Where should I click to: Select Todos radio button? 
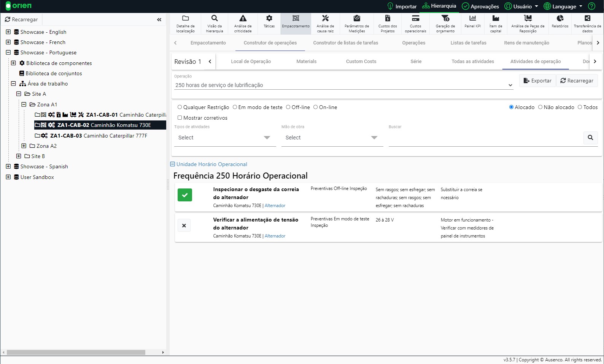[580, 107]
